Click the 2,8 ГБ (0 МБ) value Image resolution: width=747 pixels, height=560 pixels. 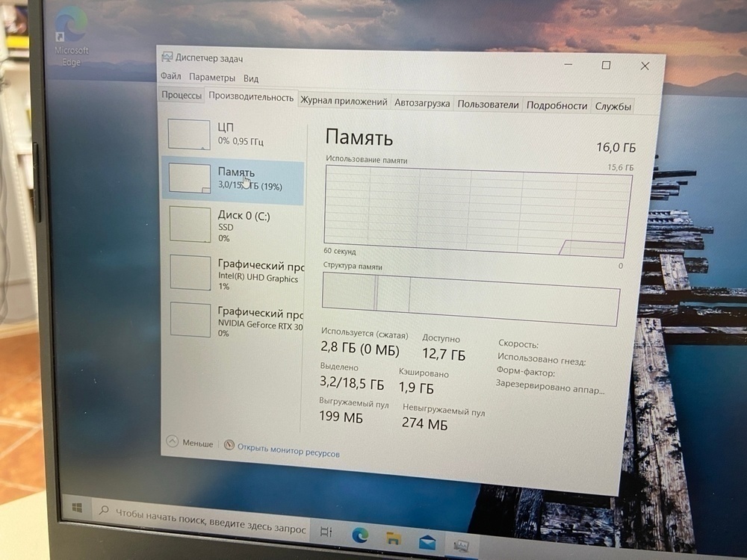360,348
